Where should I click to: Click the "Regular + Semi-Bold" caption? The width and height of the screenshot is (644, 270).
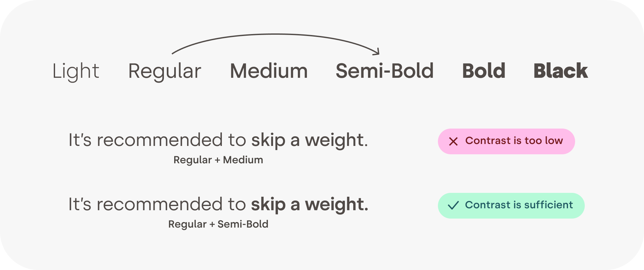(218, 224)
